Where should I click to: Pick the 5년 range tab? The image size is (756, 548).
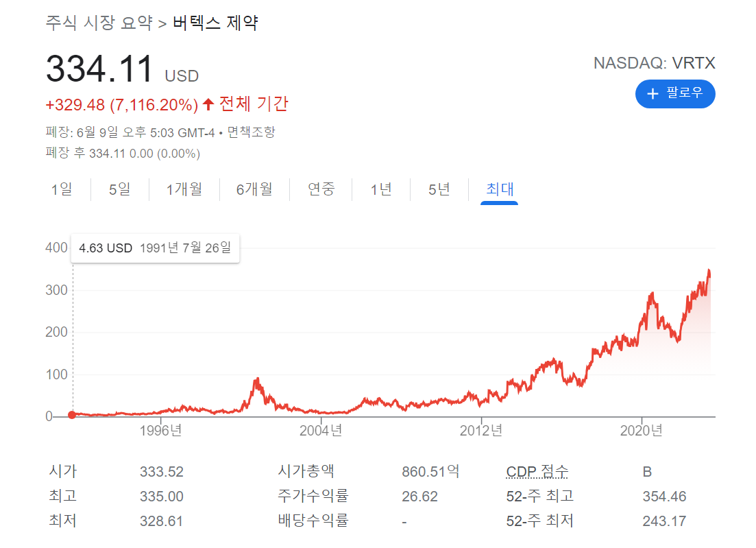(439, 189)
